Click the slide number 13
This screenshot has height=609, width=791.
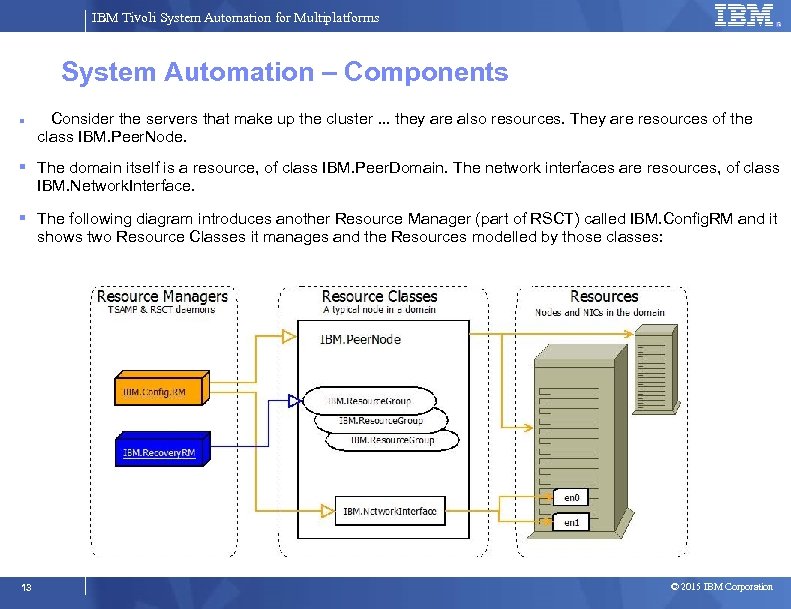pyautogui.click(x=26, y=587)
